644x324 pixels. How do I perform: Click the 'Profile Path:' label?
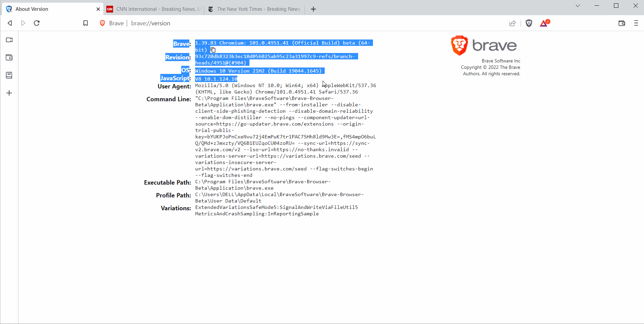173,195
